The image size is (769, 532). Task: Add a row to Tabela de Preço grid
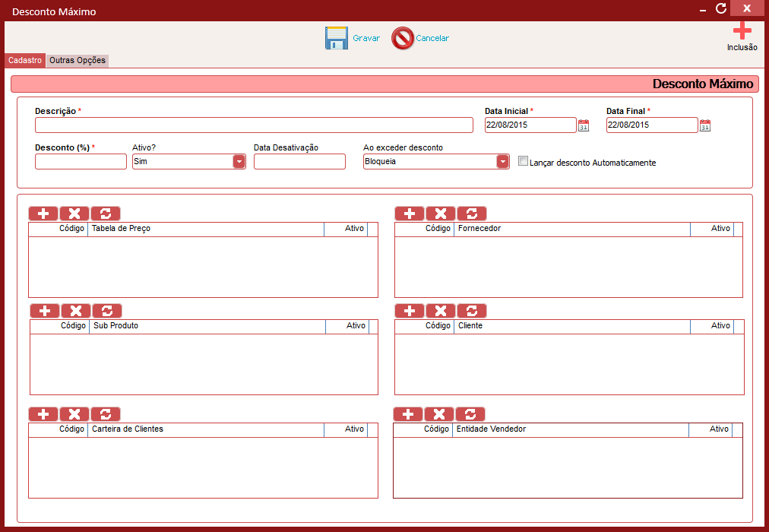pyautogui.click(x=43, y=214)
